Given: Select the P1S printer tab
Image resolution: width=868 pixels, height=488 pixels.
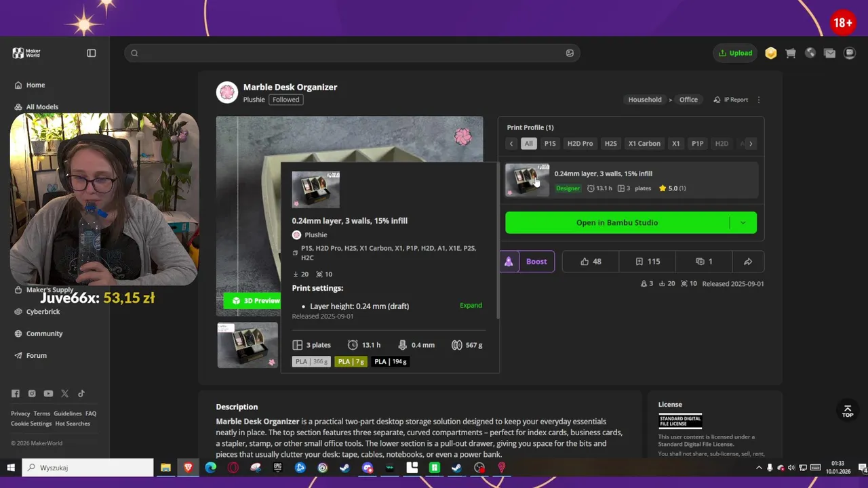Looking at the screenshot, I should (550, 144).
